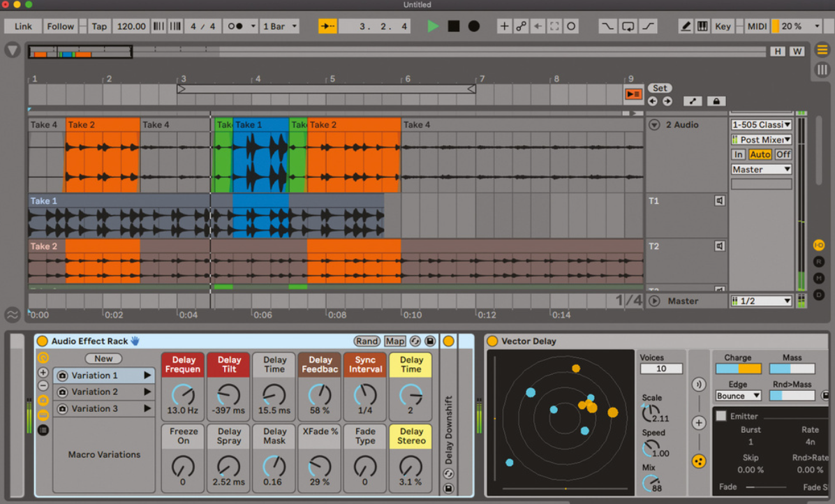The width and height of the screenshot is (835, 504).
Task: Click Re-enable Automation left-arrow icon
Action: [538, 26]
